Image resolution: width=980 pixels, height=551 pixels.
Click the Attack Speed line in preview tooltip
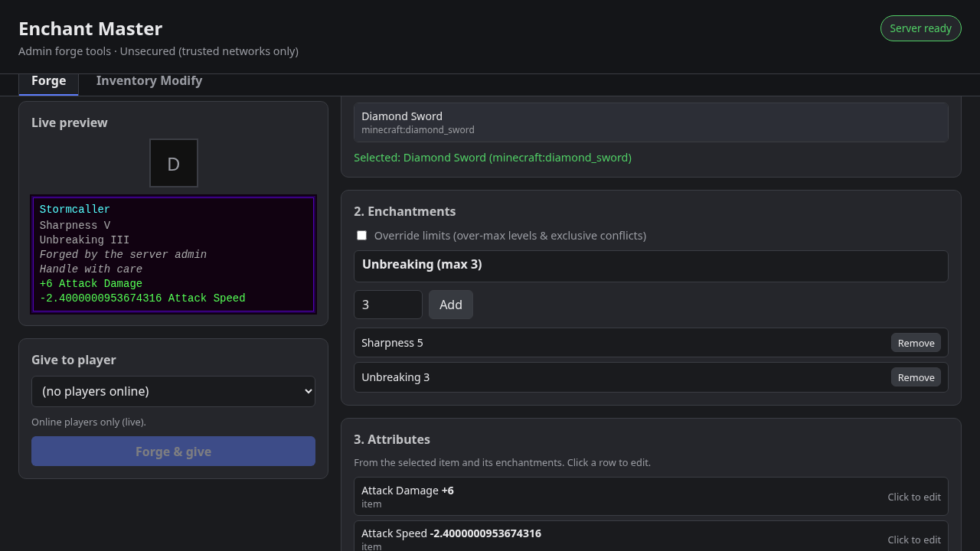click(142, 298)
